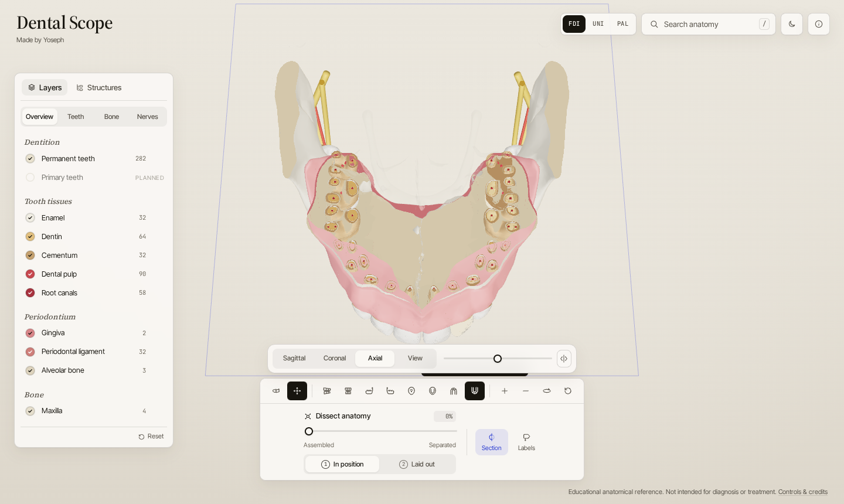Click the magnifier icon in the search box

pyautogui.click(x=654, y=25)
